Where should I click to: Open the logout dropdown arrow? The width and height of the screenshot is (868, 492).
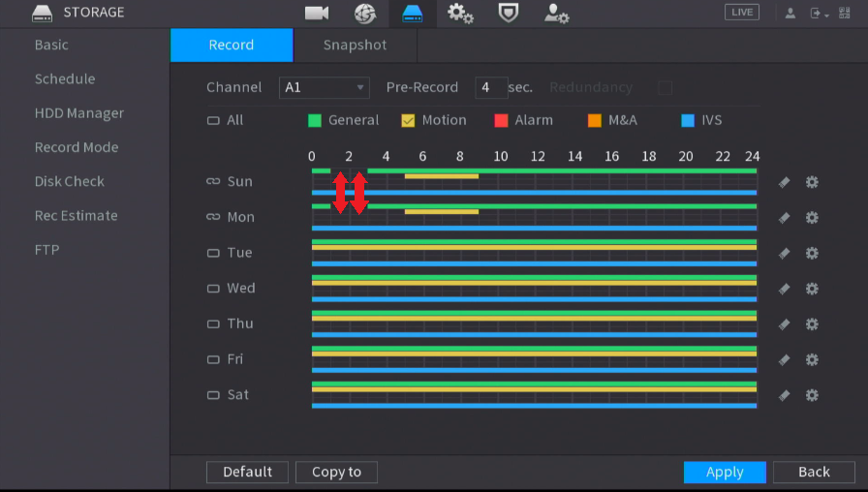(x=826, y=15)
